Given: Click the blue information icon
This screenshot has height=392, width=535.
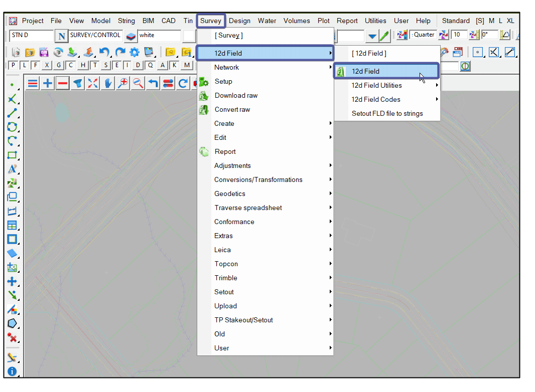Looking at the screenshot, I should pyautogui.click(x=12, y=371).
